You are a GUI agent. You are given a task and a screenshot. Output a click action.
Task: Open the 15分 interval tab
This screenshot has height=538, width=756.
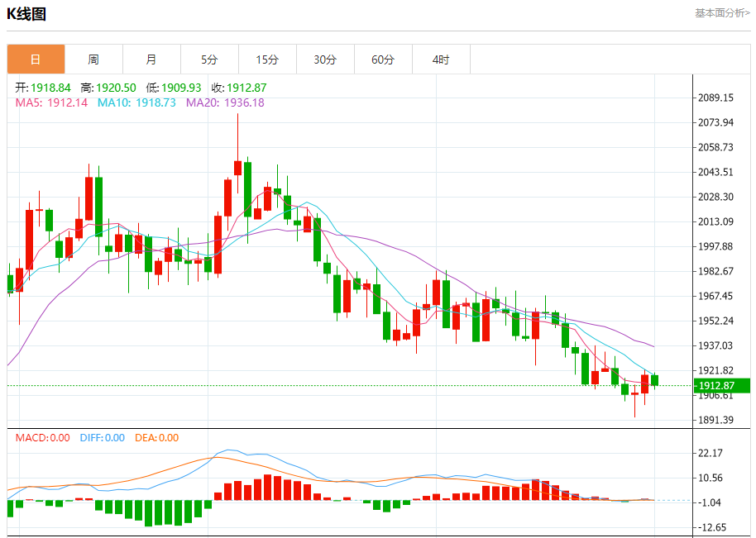(x=267, y=60)
